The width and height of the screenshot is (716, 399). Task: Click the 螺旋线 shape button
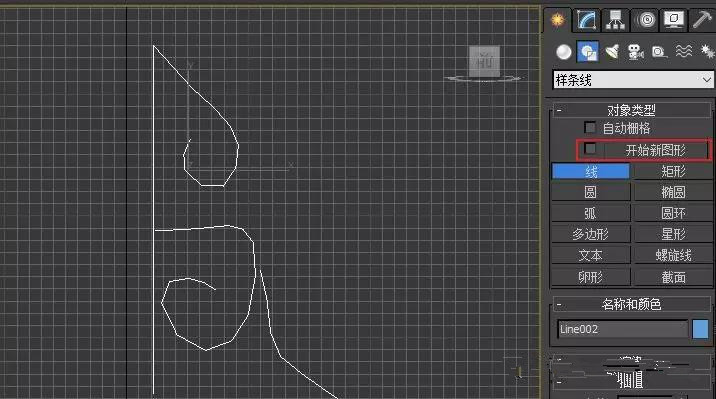point(673,255)
